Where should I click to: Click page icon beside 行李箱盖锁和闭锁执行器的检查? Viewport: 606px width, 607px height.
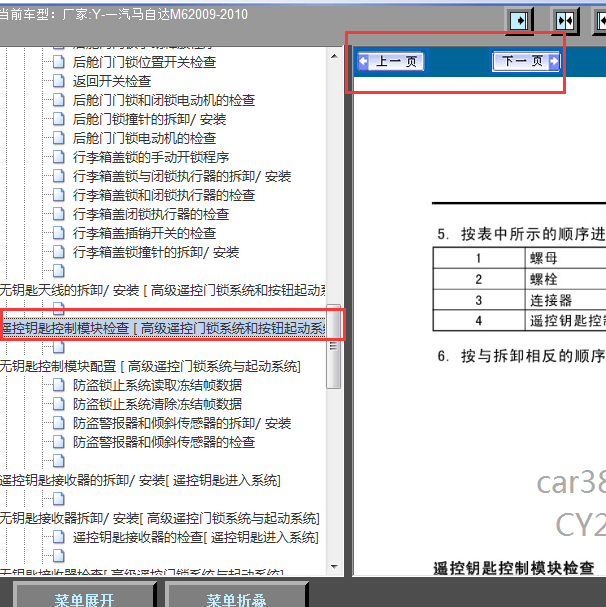(x=58, y=195)
